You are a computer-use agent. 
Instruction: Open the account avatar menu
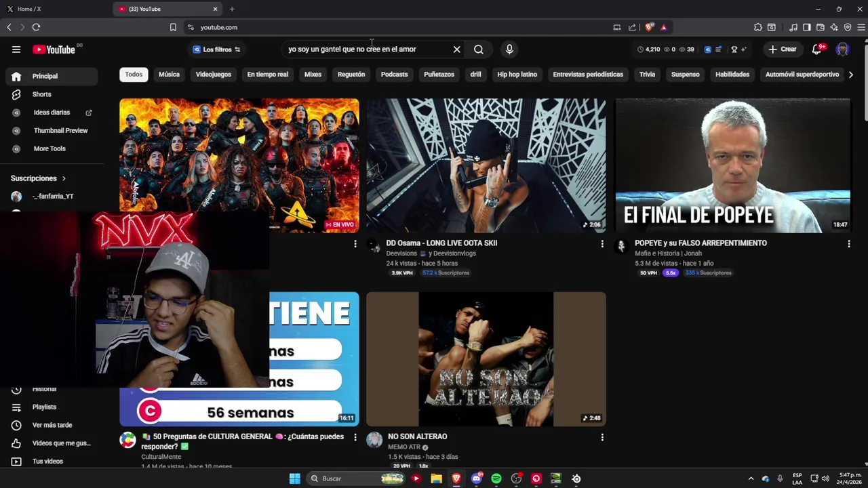[x=842, y=49]
